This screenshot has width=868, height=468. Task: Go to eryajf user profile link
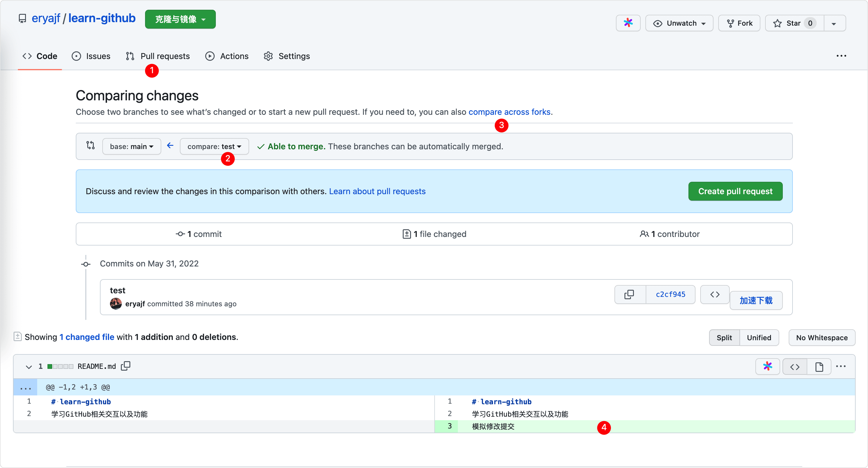[x=46, y=18]
